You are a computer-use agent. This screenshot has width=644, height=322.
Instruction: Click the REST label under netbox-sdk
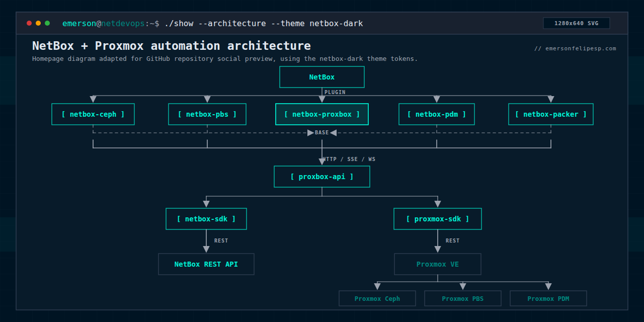pyautogui.click(x=221, y=240)
